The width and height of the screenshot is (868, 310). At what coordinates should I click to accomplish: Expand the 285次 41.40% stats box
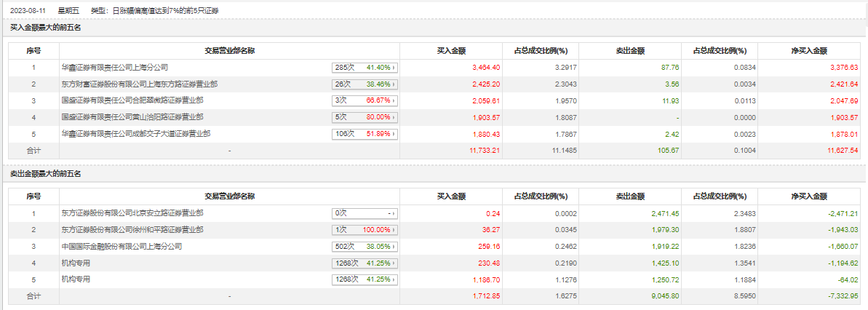click(x=365, y=67)
